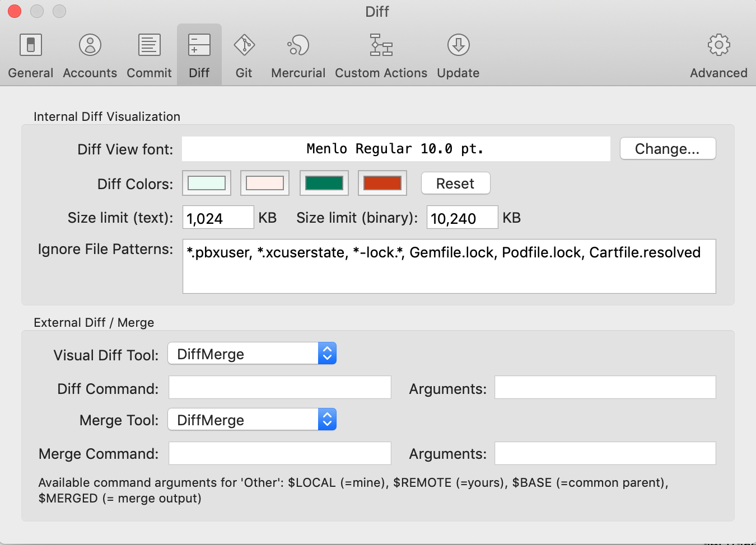Click the empty Diff Command field
Image resolution: width=756 pixels, height=545 pixels.
(x=279, y=387)
